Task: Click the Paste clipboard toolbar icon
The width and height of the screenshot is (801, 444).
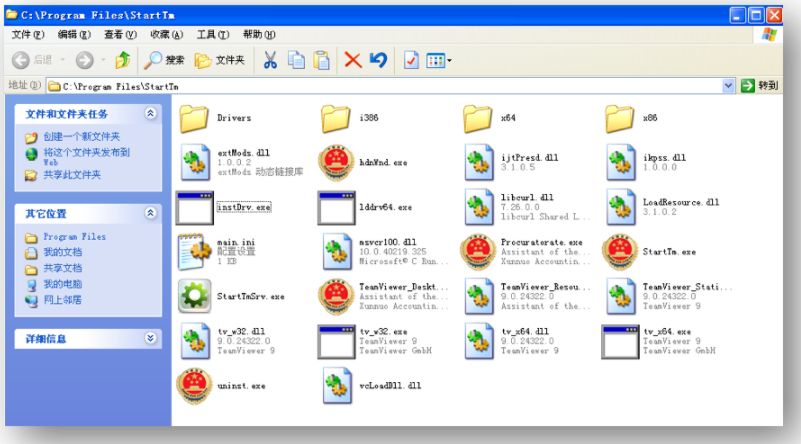Action: 322,60
